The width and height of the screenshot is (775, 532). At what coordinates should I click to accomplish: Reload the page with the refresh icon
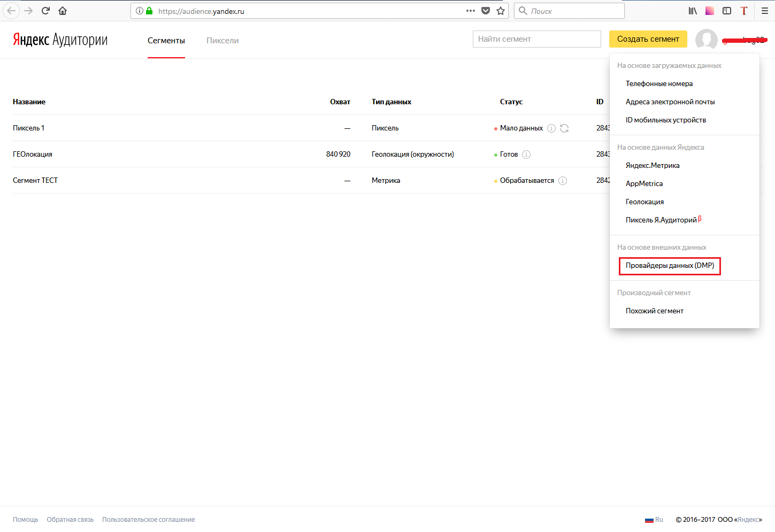45,11
